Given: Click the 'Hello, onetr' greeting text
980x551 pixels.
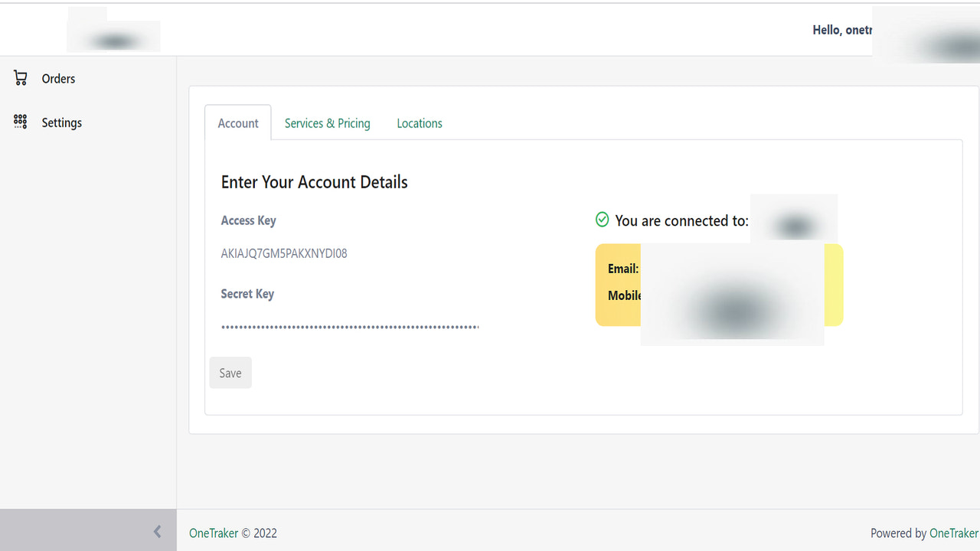Looking at the screenshot, I should pos(842,30).
